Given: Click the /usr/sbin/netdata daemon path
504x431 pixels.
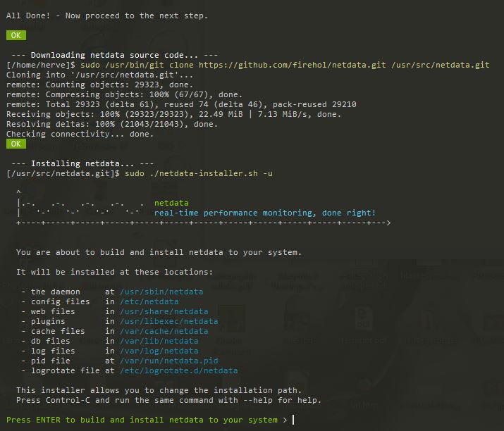Looking at the screenshot, I should point(161,292).
